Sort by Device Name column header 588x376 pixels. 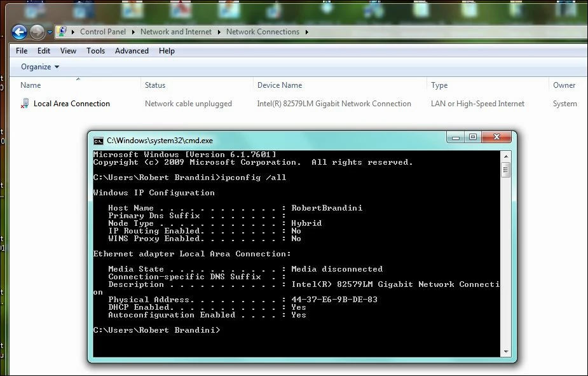(x=279, y=85)
